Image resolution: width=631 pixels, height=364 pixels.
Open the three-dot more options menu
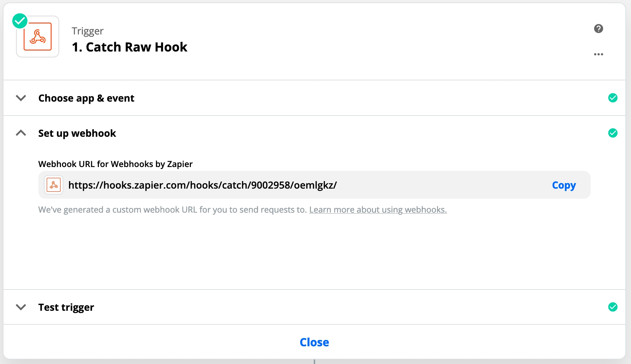pos(598,54)
